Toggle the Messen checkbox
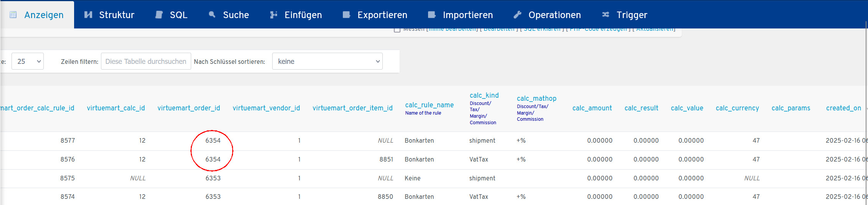Viewport: 868px width, 205px height. [397, 30]
